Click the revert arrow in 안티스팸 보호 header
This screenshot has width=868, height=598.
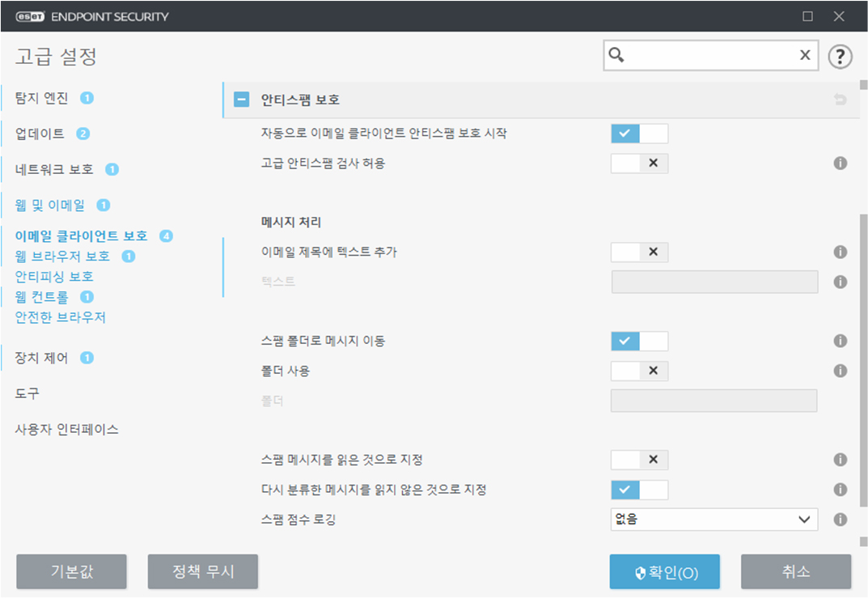tap(840, 100)
